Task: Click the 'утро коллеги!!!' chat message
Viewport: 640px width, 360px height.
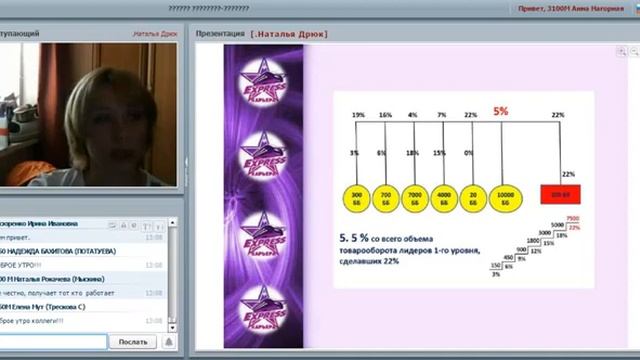Action: [32, 321]
